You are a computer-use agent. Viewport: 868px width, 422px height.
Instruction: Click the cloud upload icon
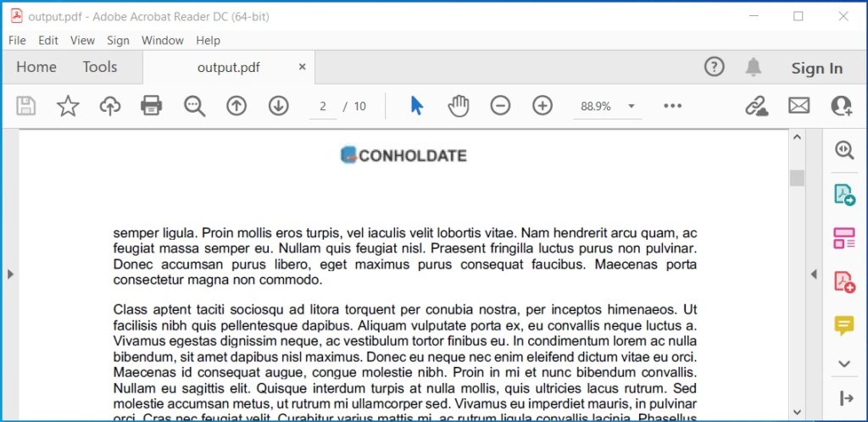coord(109,106)
